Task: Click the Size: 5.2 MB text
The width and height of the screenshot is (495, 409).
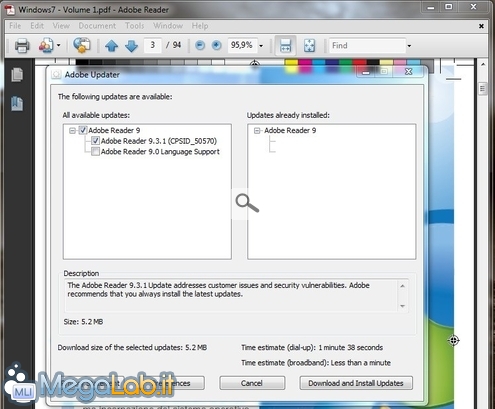Action: point(83,322)
